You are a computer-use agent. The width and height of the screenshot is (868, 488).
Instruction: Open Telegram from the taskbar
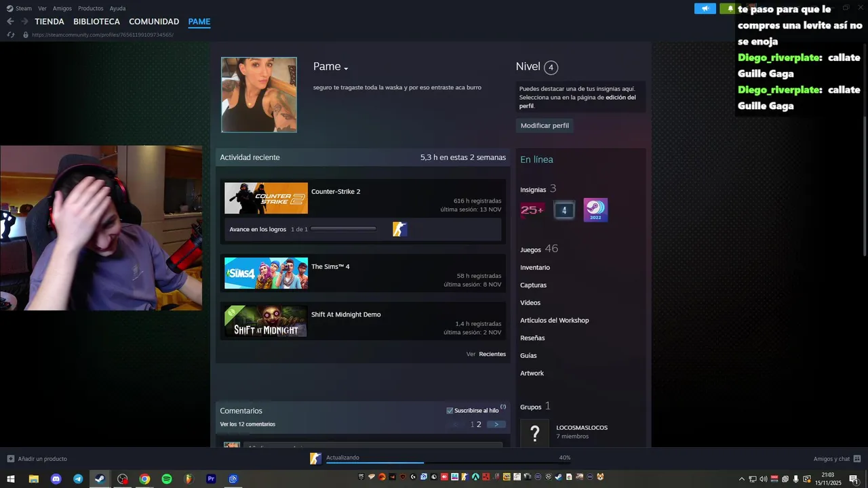coord(78,479)
